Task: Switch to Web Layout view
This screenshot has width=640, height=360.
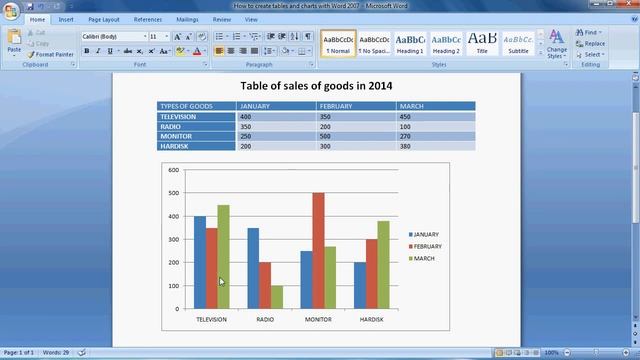Action: click(x=518, y=352)
